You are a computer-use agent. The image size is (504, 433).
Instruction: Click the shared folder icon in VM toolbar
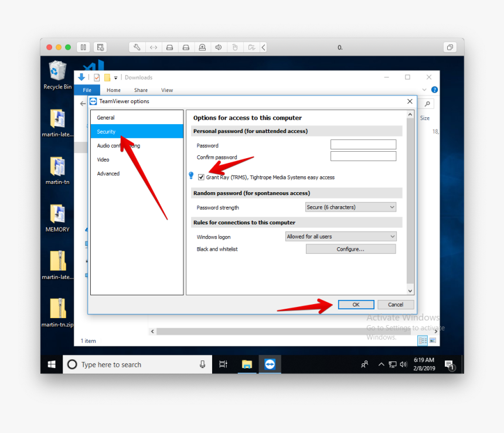[x=251, y=47]
